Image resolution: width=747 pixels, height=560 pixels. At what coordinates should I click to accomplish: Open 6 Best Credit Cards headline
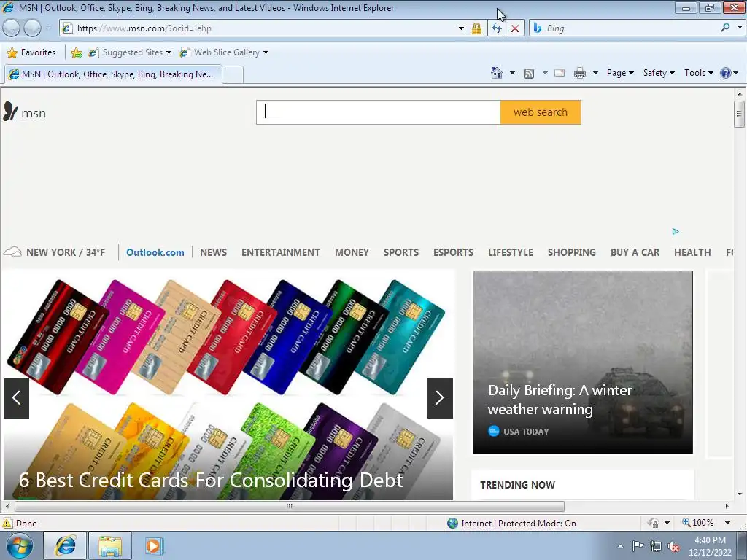(211, 480)
